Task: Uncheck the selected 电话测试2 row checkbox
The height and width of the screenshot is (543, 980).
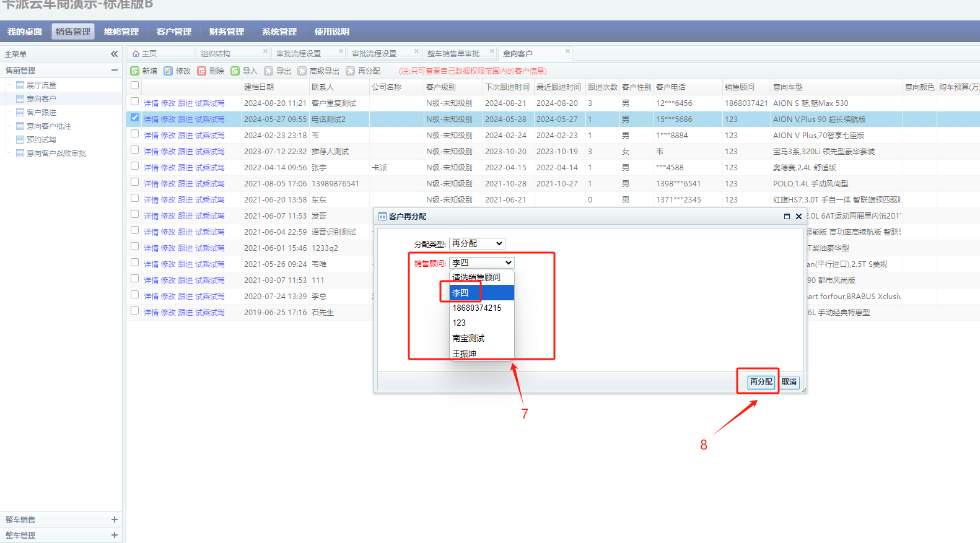Action: 134,118
